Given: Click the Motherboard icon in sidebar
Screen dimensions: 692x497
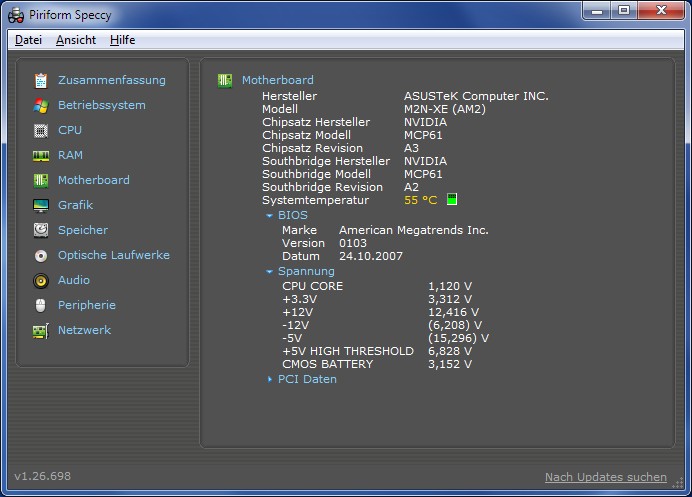Looking at the screenshot, I should pos(41,181).
